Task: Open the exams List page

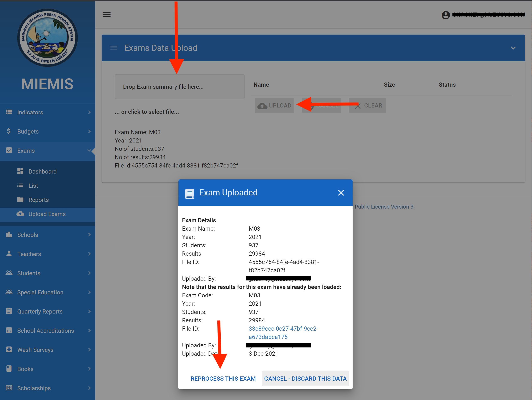Action: [x=33, y=186]
